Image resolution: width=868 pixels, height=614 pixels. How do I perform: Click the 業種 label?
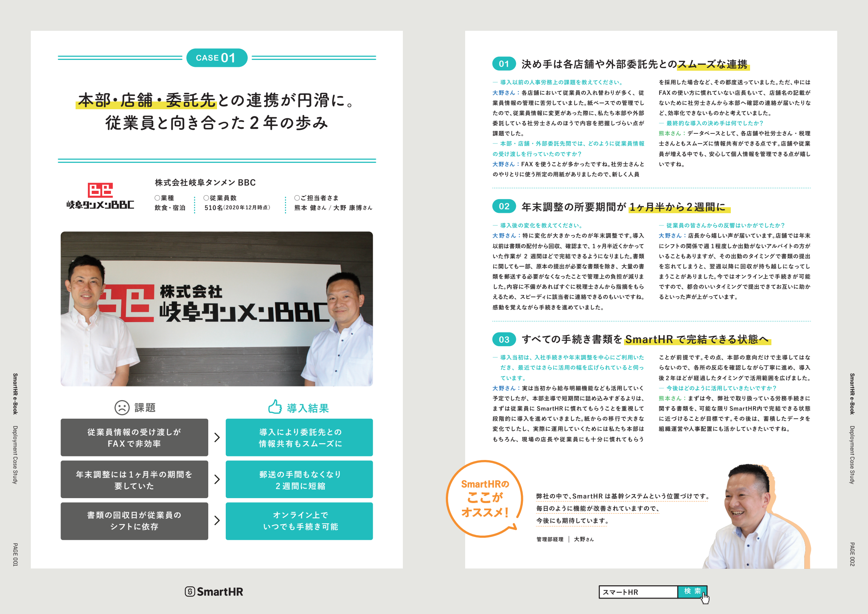164,198
